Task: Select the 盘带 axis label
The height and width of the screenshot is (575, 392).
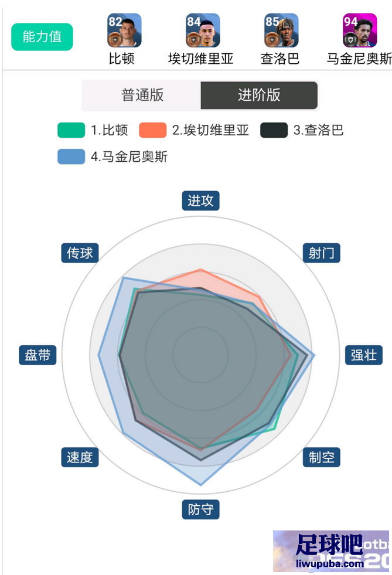Action: [38, 355]
